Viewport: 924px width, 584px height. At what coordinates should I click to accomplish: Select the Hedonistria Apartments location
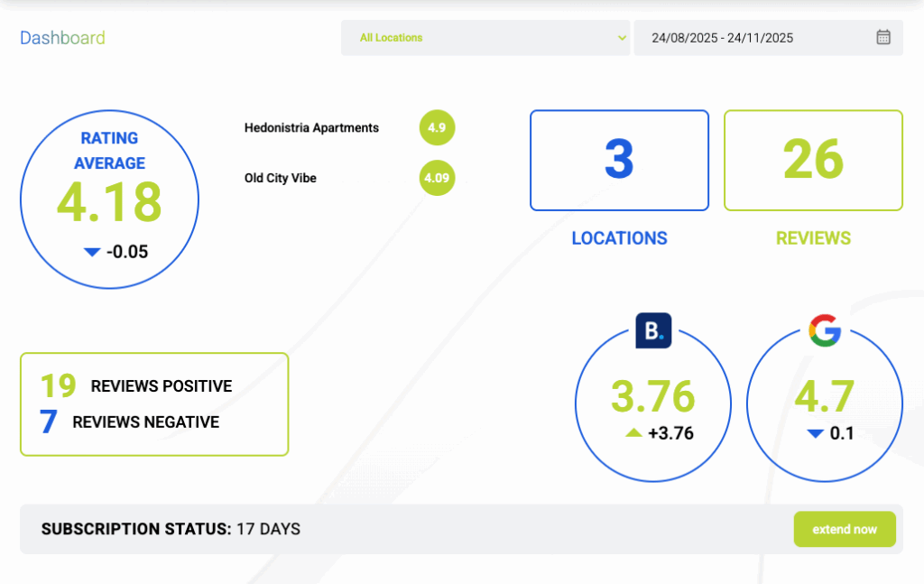pyautogui.click(x=311, y=128)
